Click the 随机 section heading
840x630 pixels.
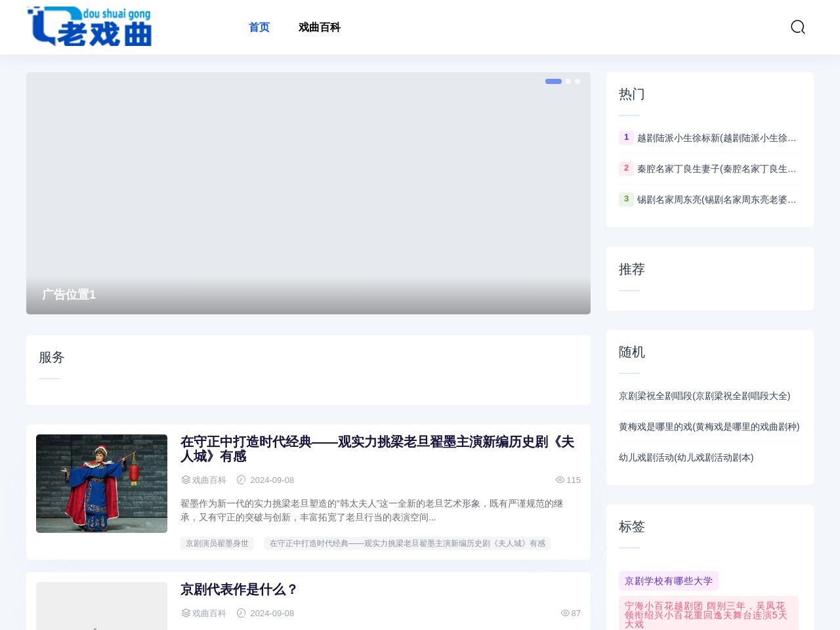pyautogui.click(x=632, y=352)
